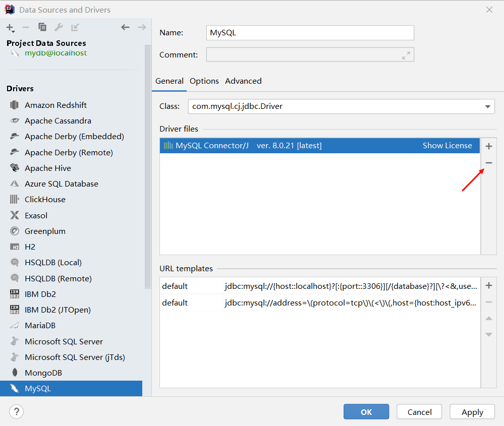Click the Apply button
This screenshot has height=426, width=504.
472,411
